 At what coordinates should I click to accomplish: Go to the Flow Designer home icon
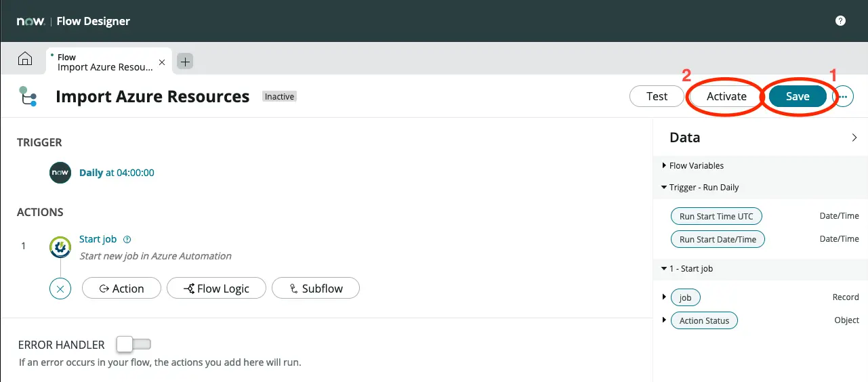click(24, 60)
